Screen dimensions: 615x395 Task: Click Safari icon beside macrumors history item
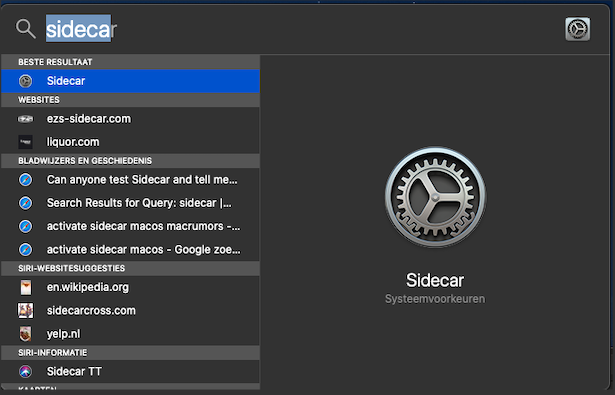pos(25,226)
